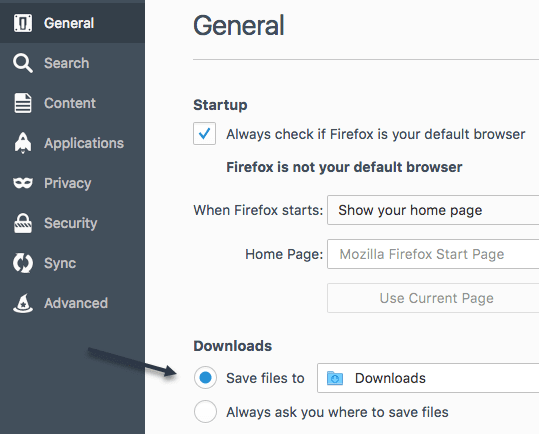Go to the Advanced settings label
Viewport: 539px width, 434px height.
pos(76,303)
